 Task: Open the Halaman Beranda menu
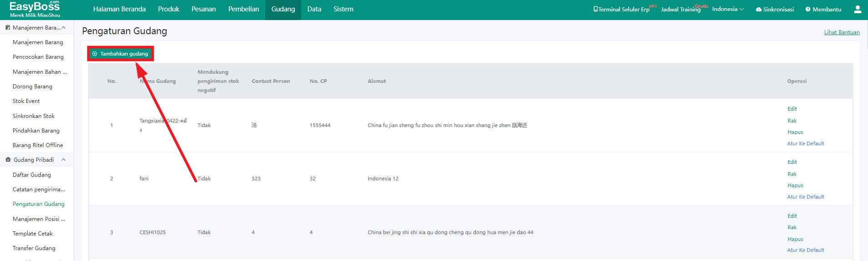[x=119, y=9]
